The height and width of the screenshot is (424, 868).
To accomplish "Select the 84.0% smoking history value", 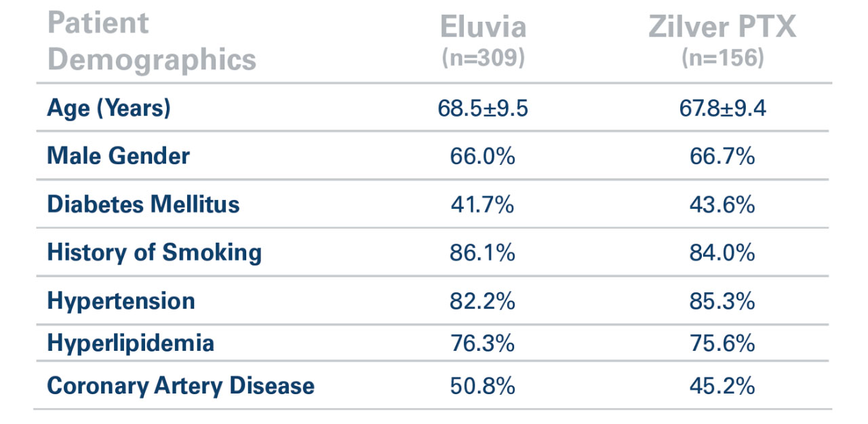I will tap(722, 252).
